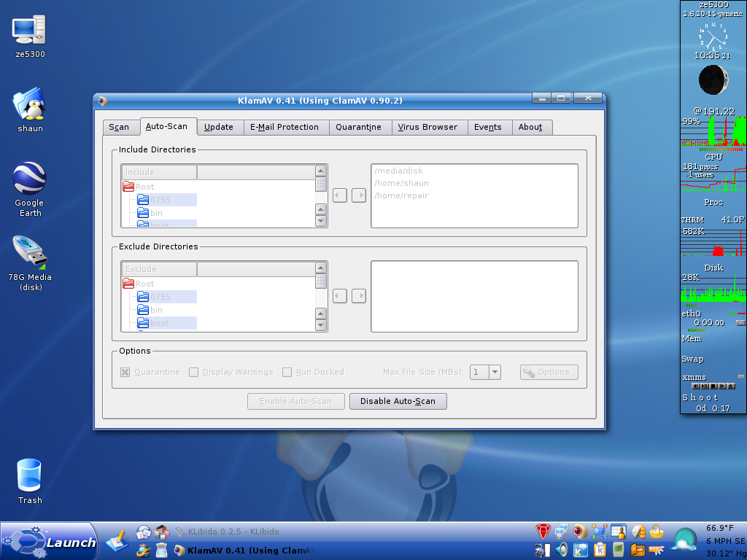Click the speaker volume tray icon

pos(562,550)
